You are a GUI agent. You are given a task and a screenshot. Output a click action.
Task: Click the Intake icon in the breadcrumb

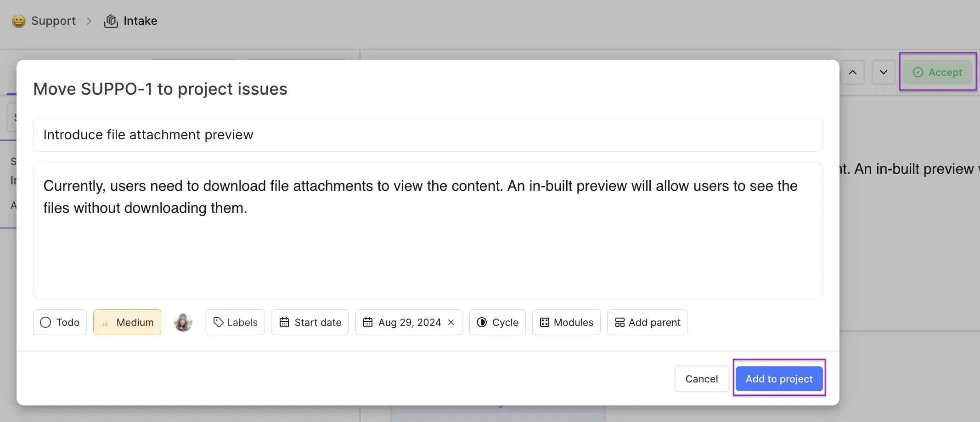pyautogui.click(x=111, y=21)
